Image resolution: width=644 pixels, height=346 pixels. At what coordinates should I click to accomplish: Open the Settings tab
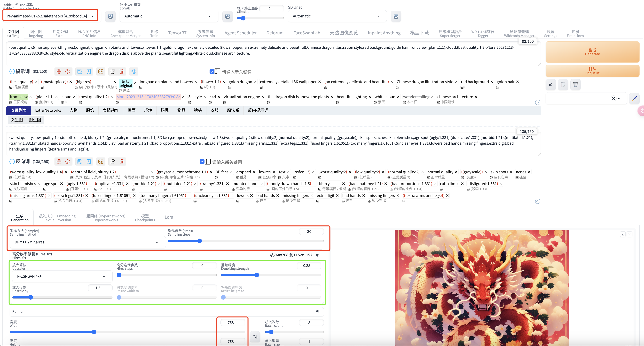(x=550, y=33)
